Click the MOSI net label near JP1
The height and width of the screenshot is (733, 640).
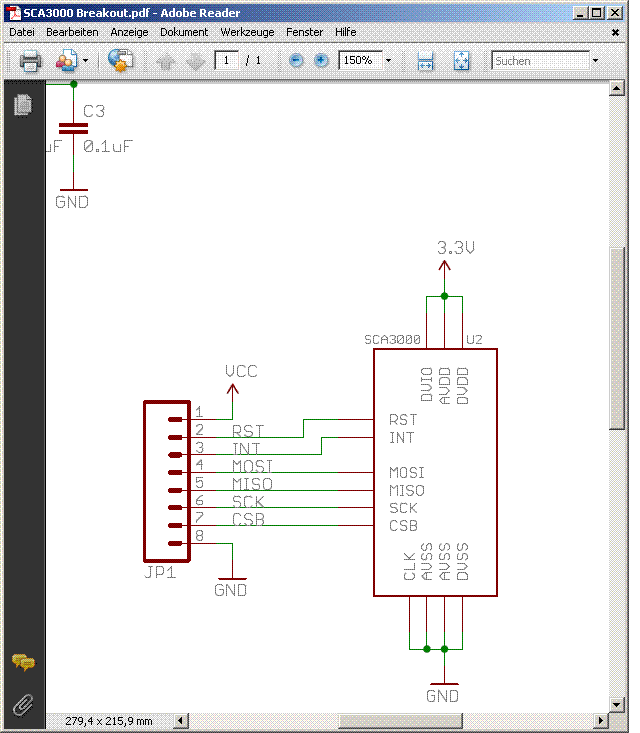pos(252,466)
